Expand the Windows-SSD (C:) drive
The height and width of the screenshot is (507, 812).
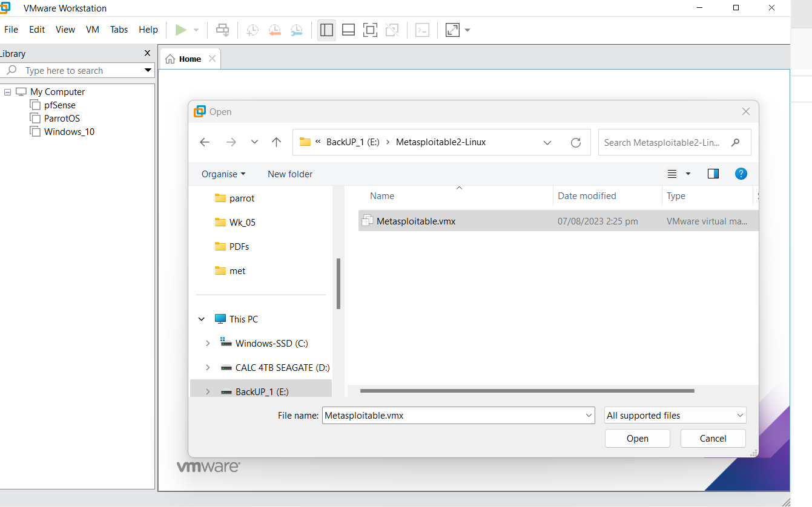pos(208,344)
